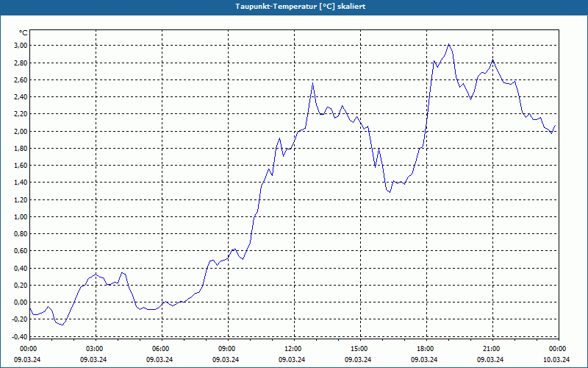
Task: Click the 00:00 label above 10.03.24
Action: 559,349
